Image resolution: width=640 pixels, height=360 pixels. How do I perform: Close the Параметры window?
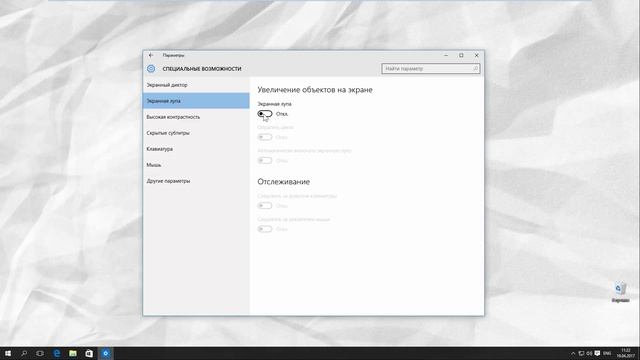click(476, 55)
